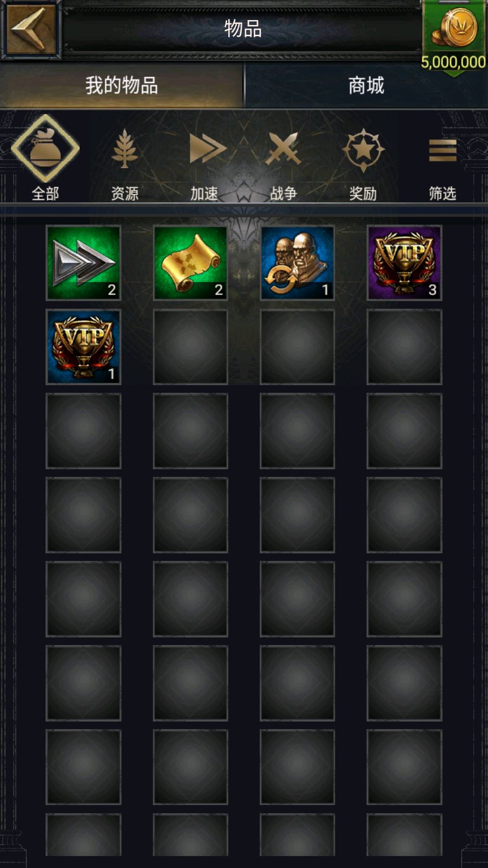Go back with the arrow button
The height and width of the screenshot is (868, 488).
pyautogui.click(x=31, y=29)
